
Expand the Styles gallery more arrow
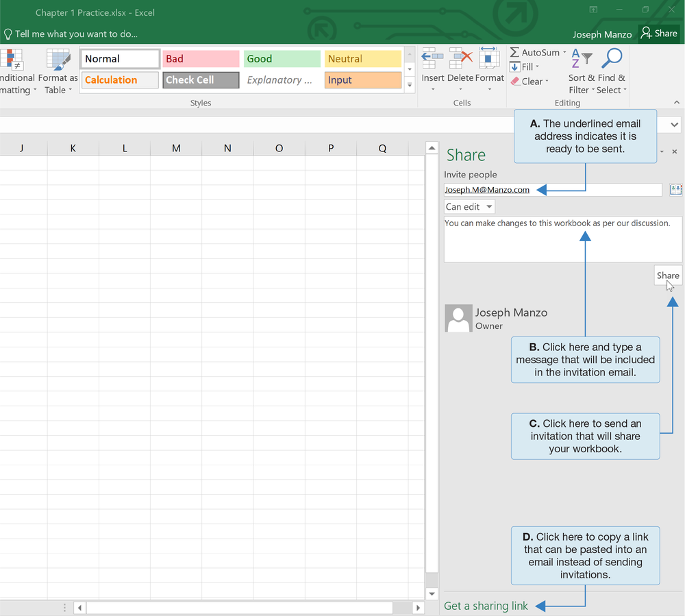[x=410, y=86]
